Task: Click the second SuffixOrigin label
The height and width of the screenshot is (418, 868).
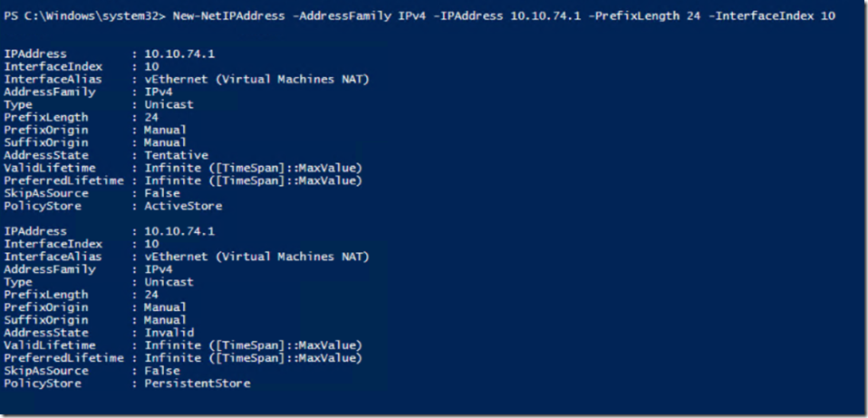Action: coord(46,320)
